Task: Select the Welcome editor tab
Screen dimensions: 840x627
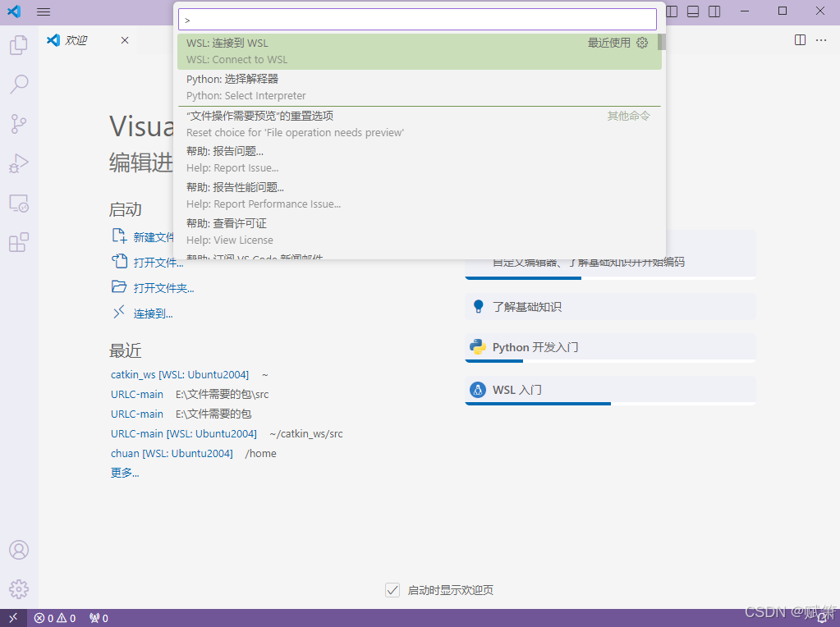Action: point(88,40)
